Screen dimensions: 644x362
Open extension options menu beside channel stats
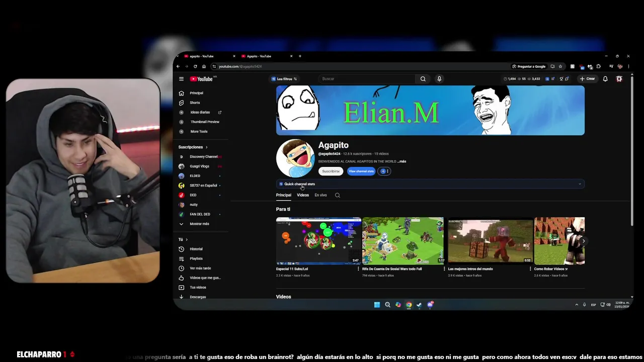[x=384, y=171]
